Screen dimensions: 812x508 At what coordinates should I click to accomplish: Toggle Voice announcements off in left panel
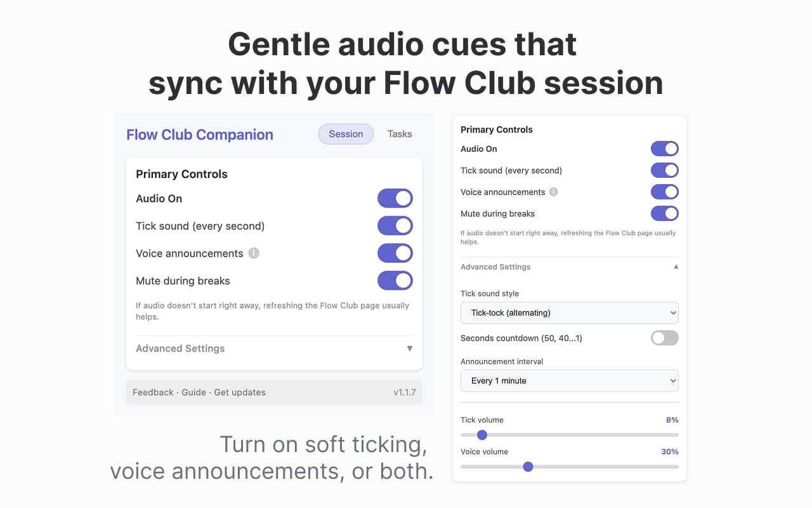pyautogui.click(x=395, y=253)
